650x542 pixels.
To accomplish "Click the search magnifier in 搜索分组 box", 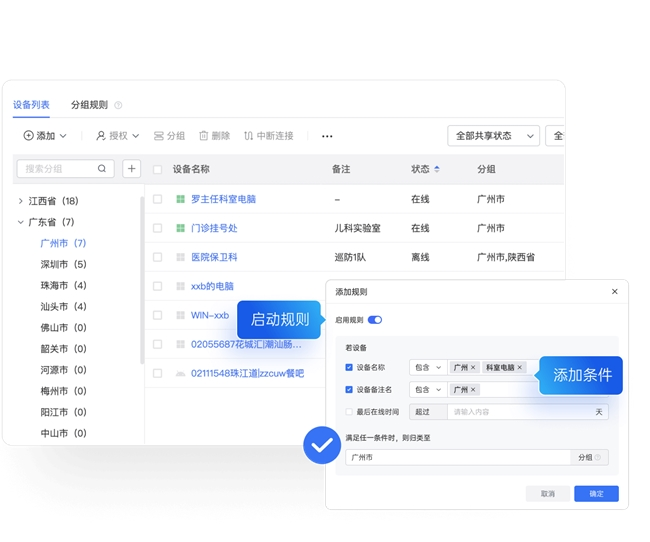I will [x=102, y=169].
